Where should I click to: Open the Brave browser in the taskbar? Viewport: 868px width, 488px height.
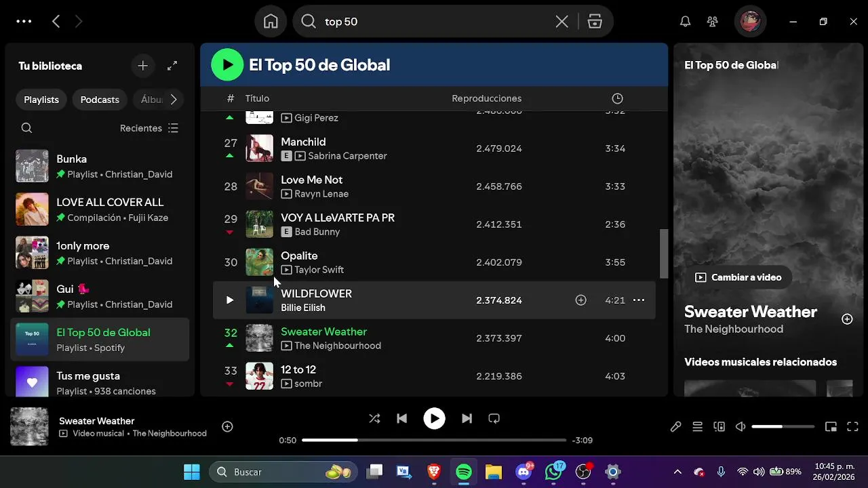click(x=434, y=472)
